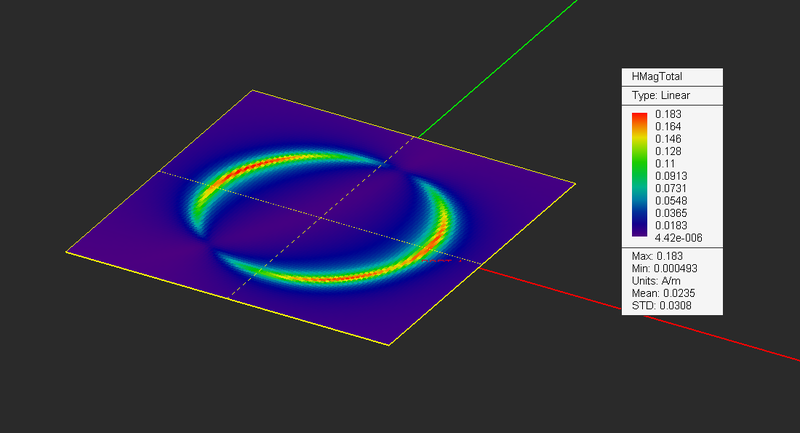This screenshot has width=800, height=433.
Task: Click the 0.0365 scale value
Action: click(x=671, y=213)
